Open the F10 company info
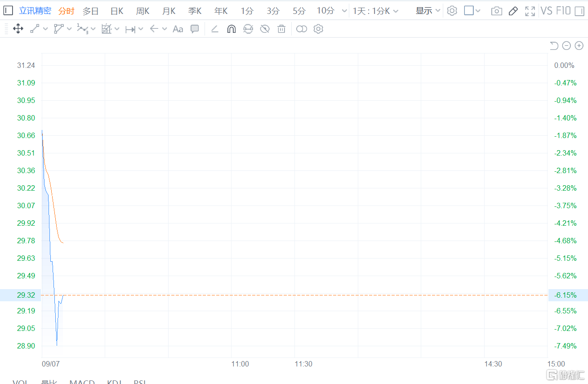Image resolution: width=588 pixels, height=384 pixels. tap(563, 11)
